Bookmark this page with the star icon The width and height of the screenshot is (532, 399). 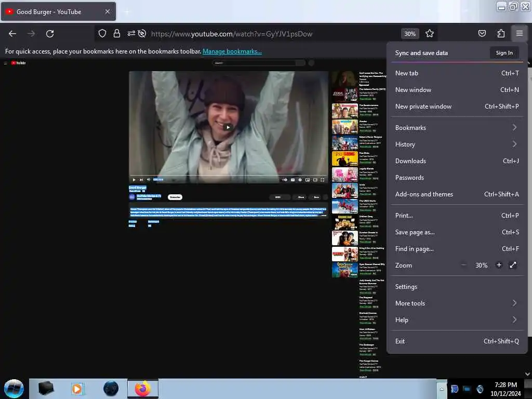click(430, 33)
